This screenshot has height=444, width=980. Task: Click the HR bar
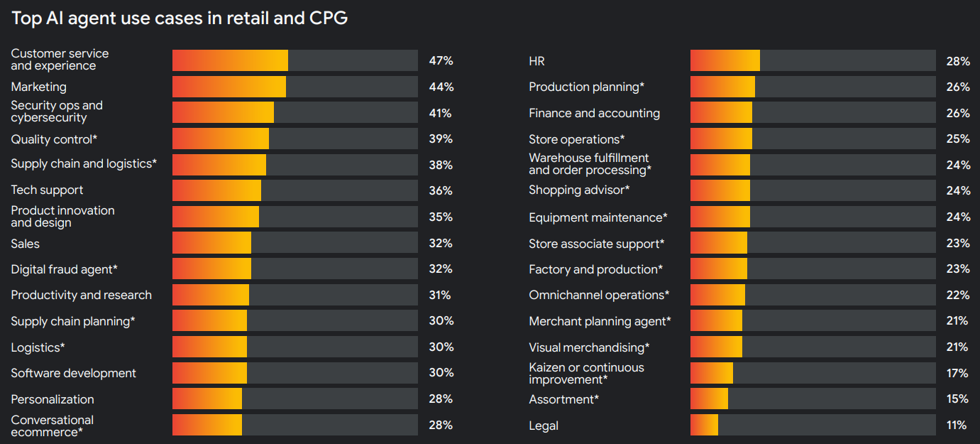tap(813, 60)
